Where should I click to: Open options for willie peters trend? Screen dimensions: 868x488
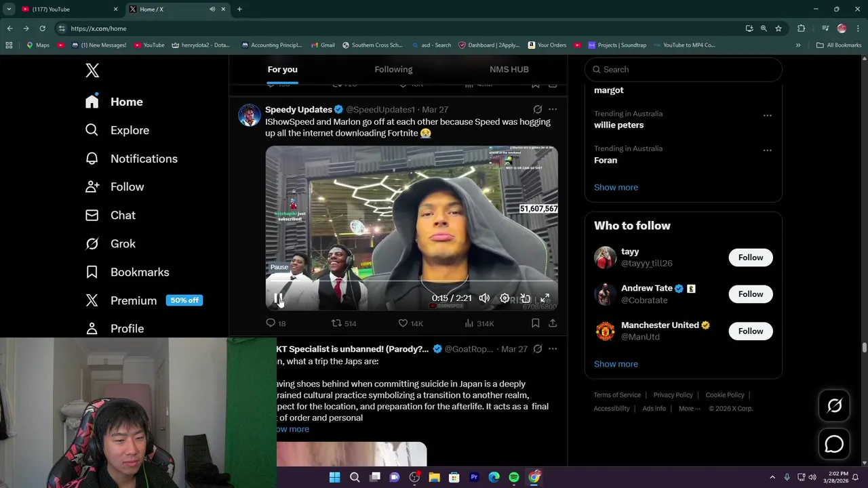[x=767, y=115]
